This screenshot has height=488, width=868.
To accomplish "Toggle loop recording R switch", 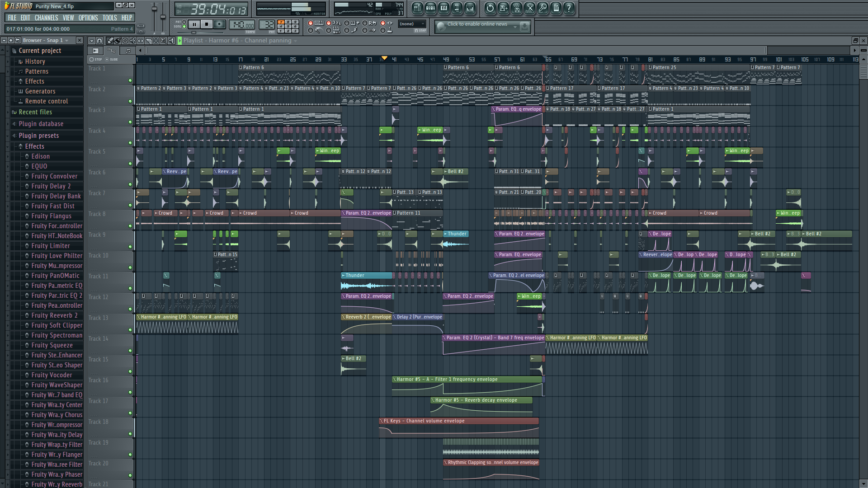I will point(365,23).
